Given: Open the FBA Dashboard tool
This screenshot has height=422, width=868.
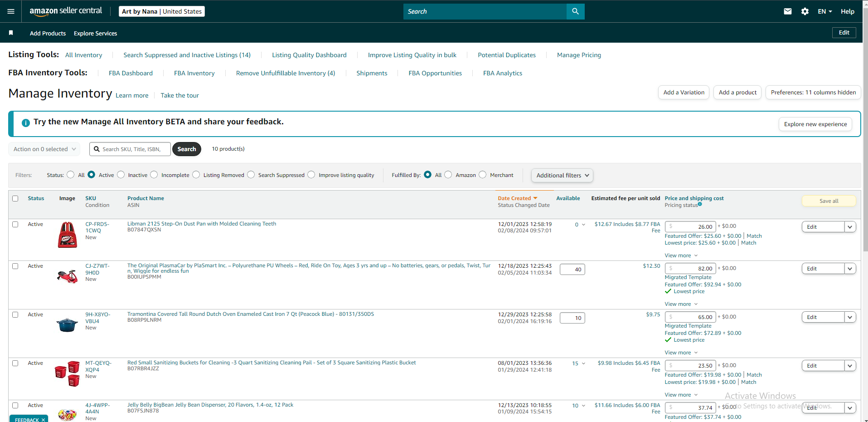Looking at the screenshot, I should coord(131,73).
